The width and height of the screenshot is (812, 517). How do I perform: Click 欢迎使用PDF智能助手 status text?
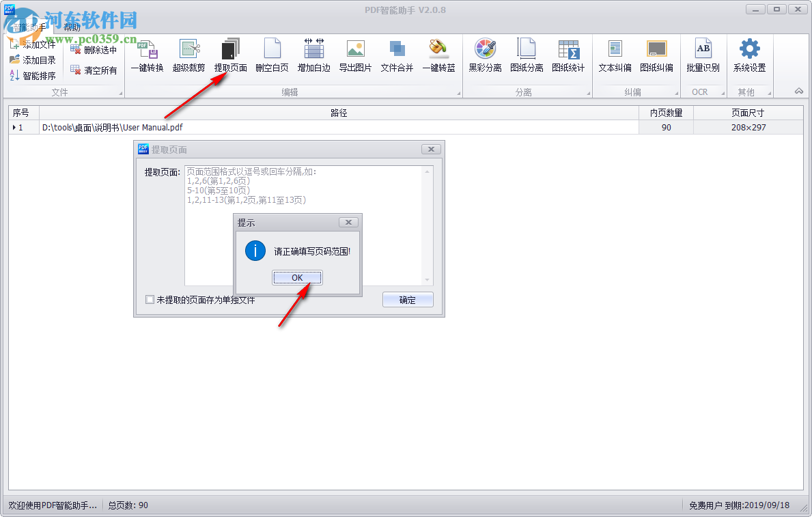(x=53, y=505)
